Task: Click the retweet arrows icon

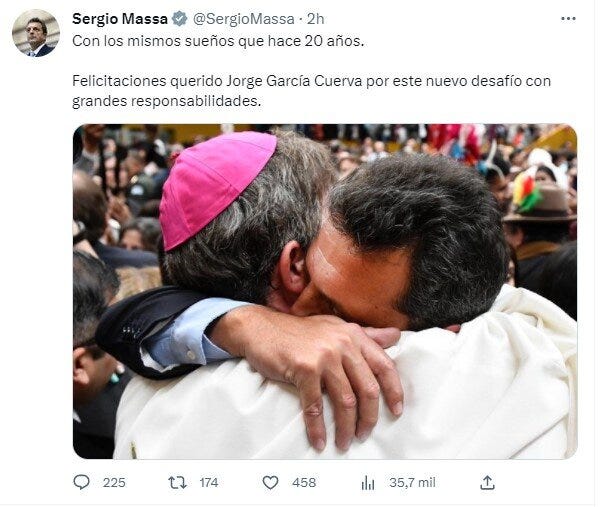Action: click(x=177, y=482)
